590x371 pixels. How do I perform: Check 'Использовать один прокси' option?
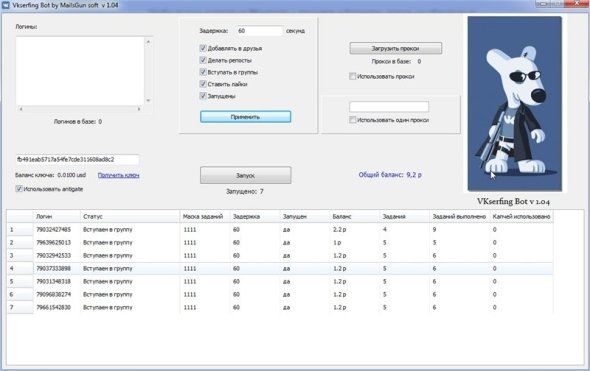[x=353, y=120]
